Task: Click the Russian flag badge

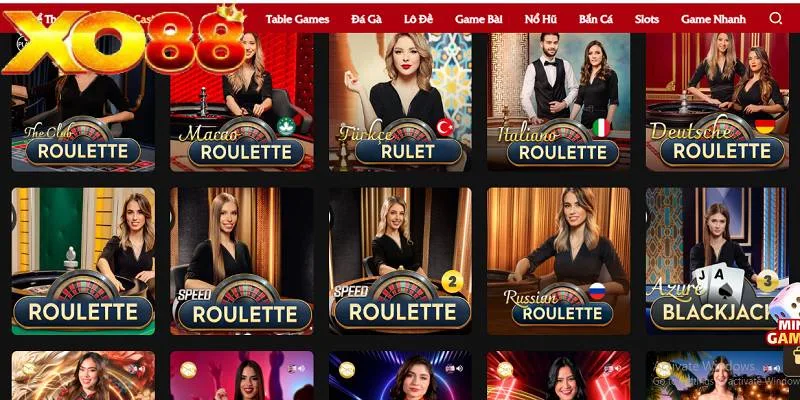Action: [596, 291]
